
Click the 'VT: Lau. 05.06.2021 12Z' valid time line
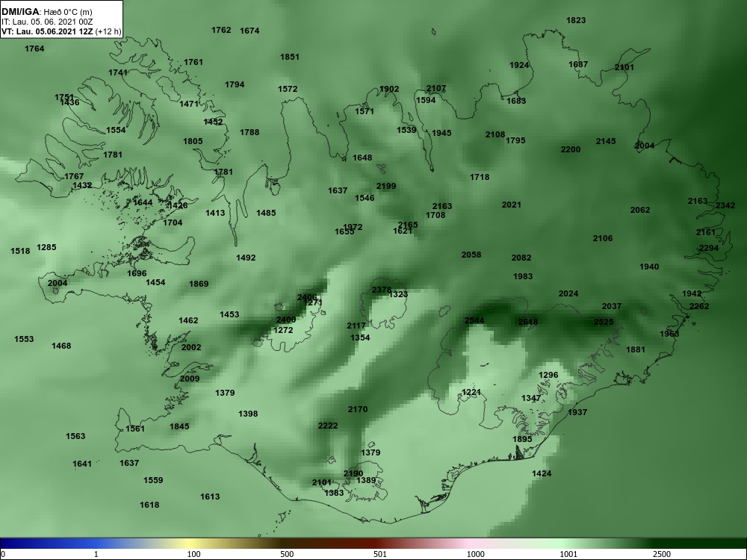click(x=47, y=32)
